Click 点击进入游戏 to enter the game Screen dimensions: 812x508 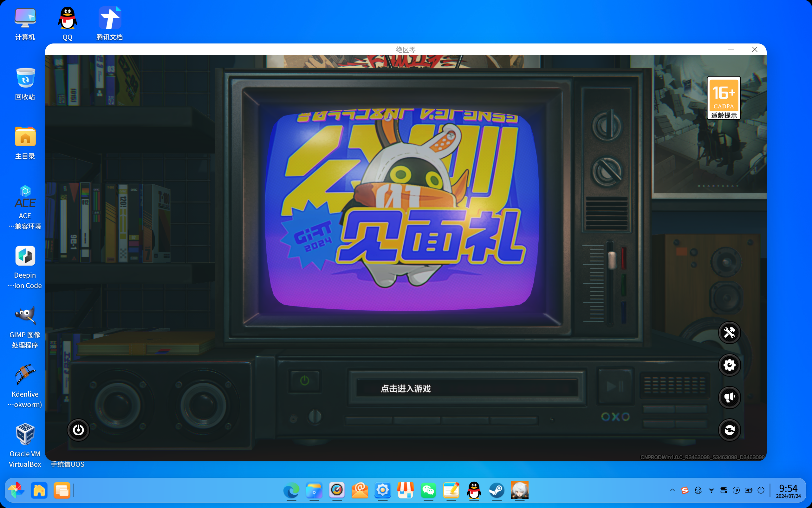coord(406,389)
